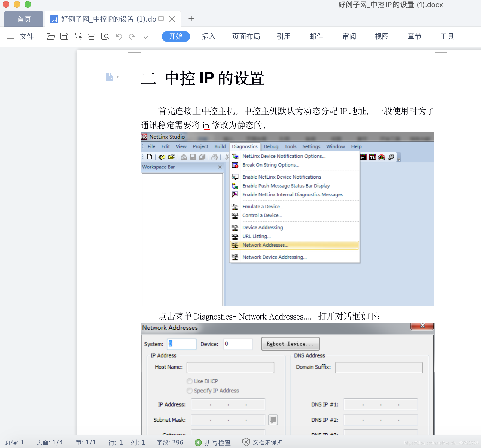Click the save icon in the toolbar
Screen dimensions: 481x448
tap(64, 36)
